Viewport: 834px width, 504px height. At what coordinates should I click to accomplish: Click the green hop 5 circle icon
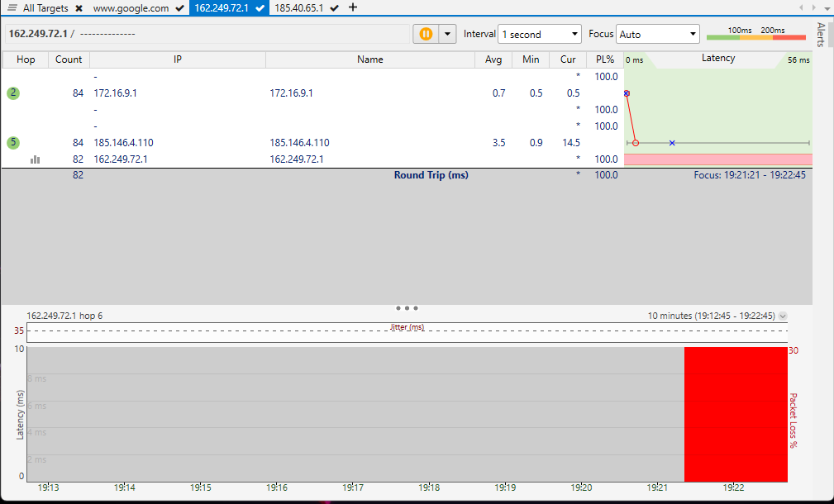click(x=13, y=143)
